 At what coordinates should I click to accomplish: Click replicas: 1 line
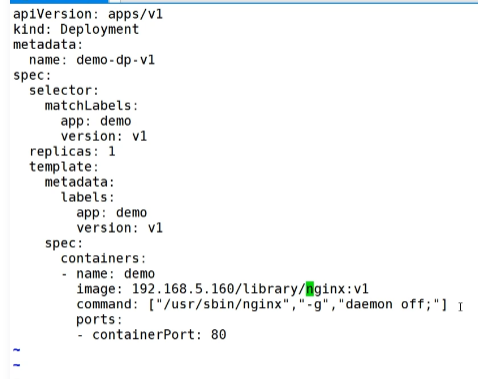72,152
